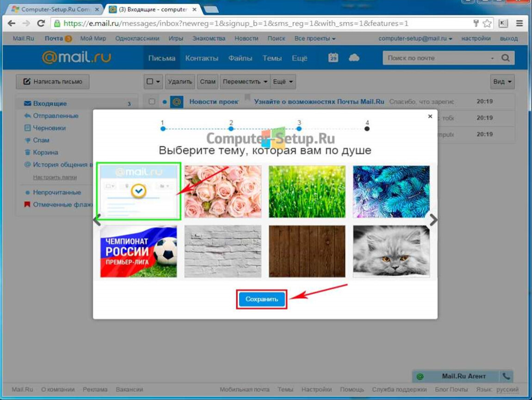This screenshot has height=400, width=532.
Task: Open the Одноклассники portal link
Action: [137, 38]
